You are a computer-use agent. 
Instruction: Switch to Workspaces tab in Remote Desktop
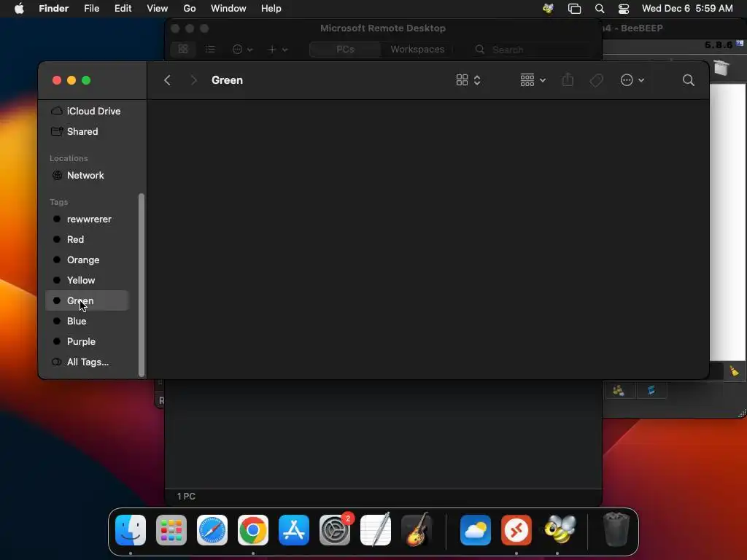(x=417, y=49)
